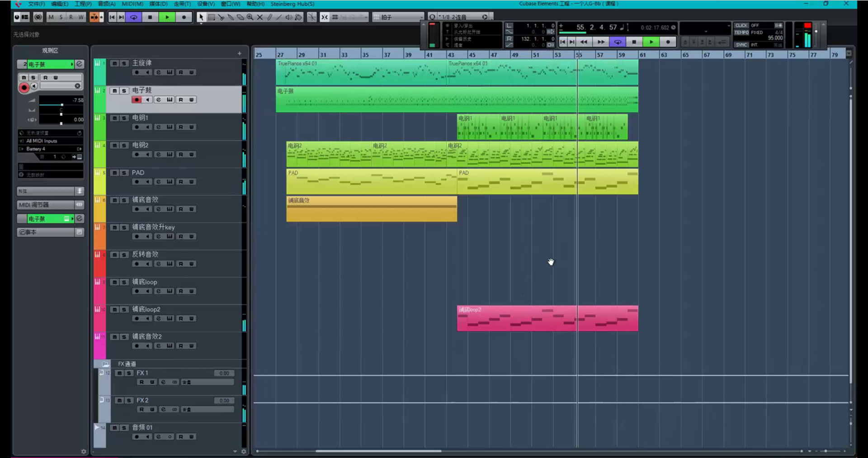Open the Inspector settings gear icon
The image size is (868, 458).
click(83, 451)
